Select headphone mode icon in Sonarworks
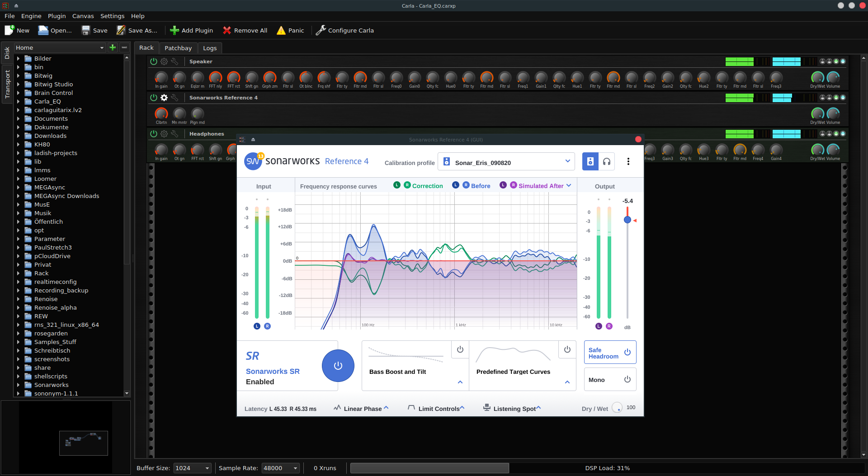 pyautogui.click(x=607, y=161)
